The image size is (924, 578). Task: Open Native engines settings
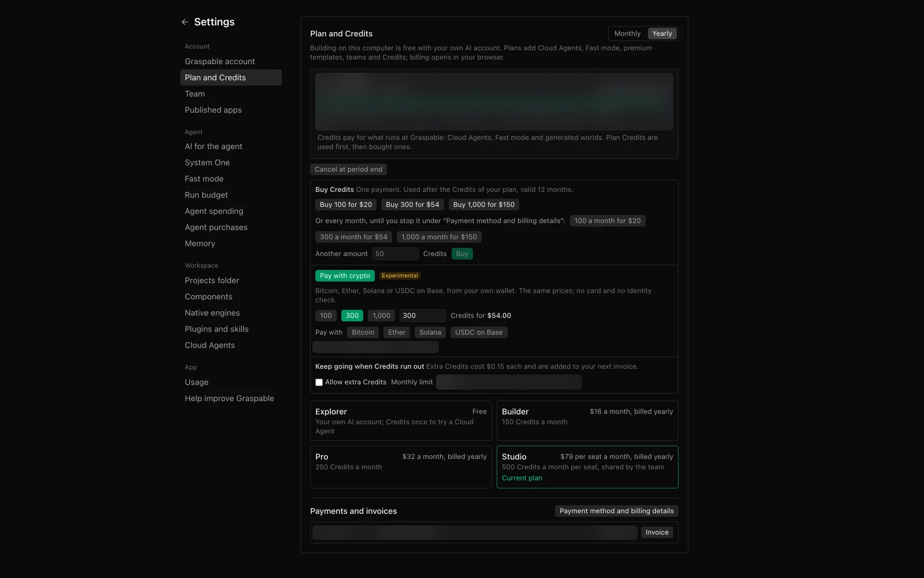coord(231,313)
